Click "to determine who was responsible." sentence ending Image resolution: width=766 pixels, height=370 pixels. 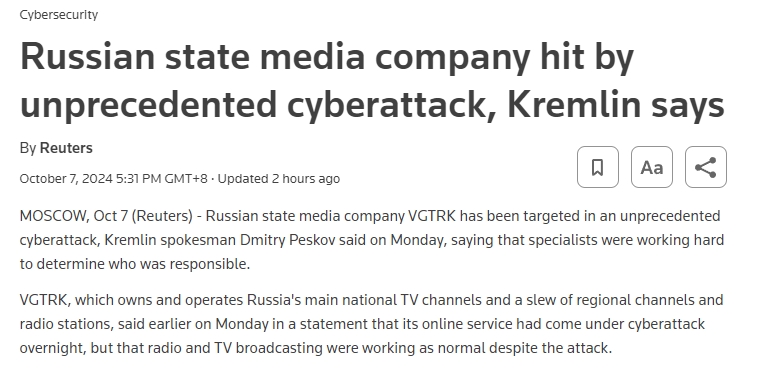tap(135, 264)
